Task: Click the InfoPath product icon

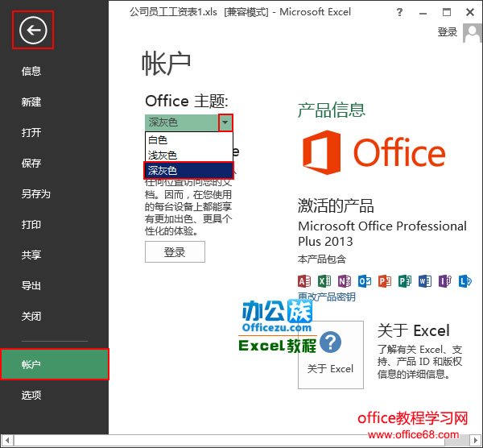Action: [445, 281]
